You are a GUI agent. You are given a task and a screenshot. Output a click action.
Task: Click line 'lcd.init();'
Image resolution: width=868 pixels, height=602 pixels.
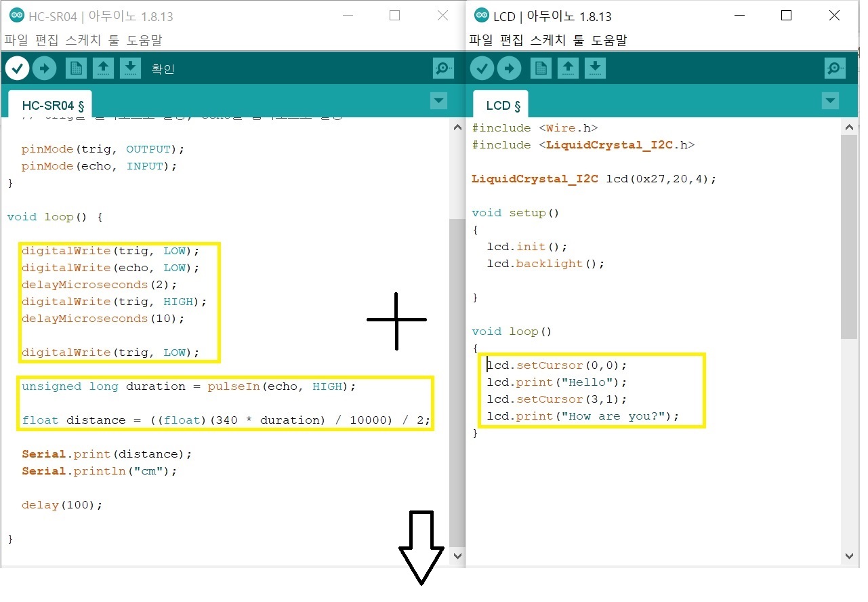(x=527, y=247)
